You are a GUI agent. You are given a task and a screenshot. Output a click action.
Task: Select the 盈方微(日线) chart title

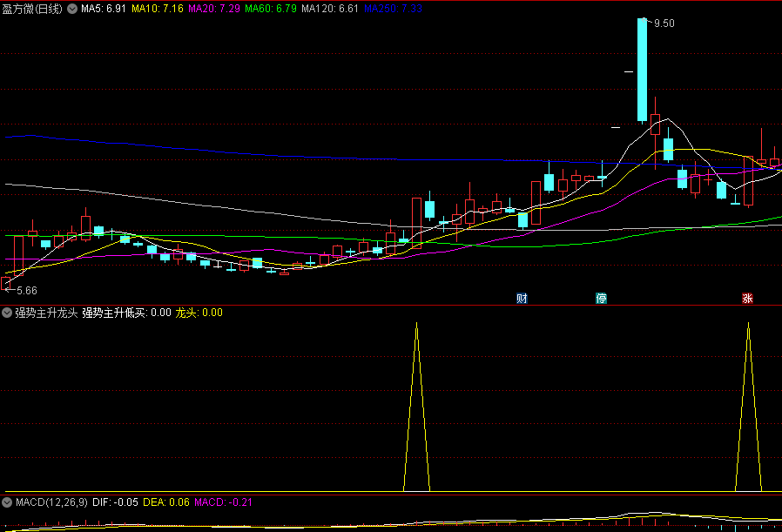click(32, 9)
